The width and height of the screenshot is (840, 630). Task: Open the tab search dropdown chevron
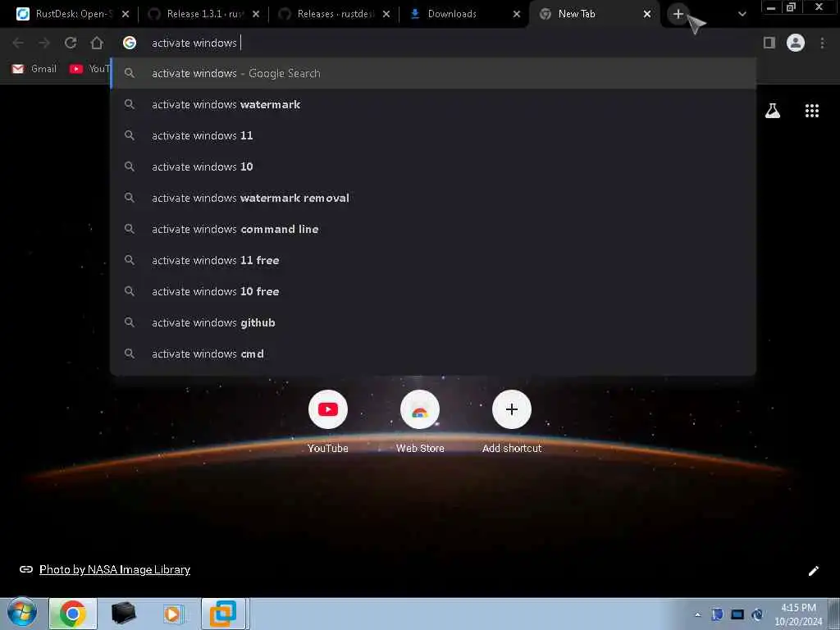click(x=742, y=15)
